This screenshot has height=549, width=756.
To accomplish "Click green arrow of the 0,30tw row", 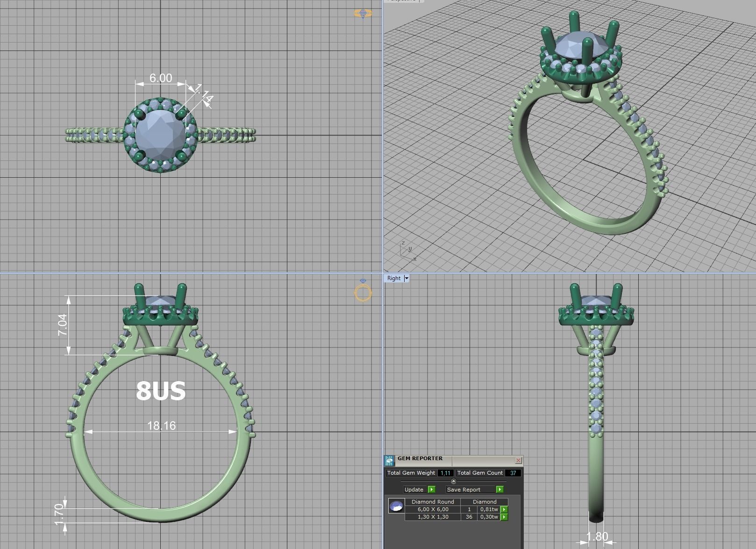I will click(504, 517).
